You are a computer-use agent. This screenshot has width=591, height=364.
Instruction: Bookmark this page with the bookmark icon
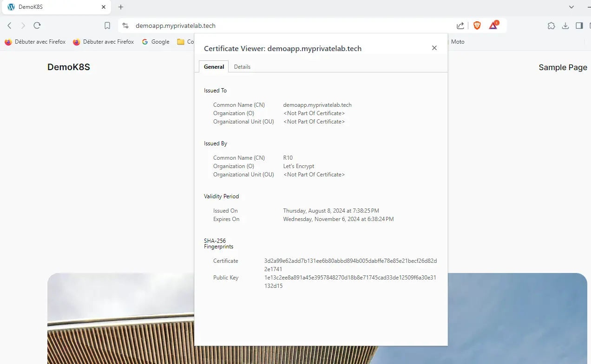(x=107, y=26)
